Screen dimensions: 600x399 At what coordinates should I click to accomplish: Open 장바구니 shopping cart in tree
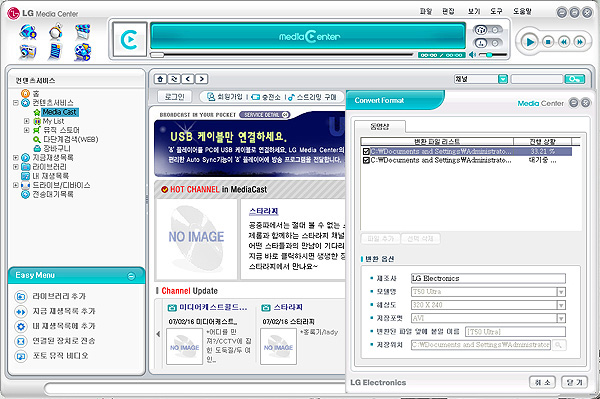57,148
